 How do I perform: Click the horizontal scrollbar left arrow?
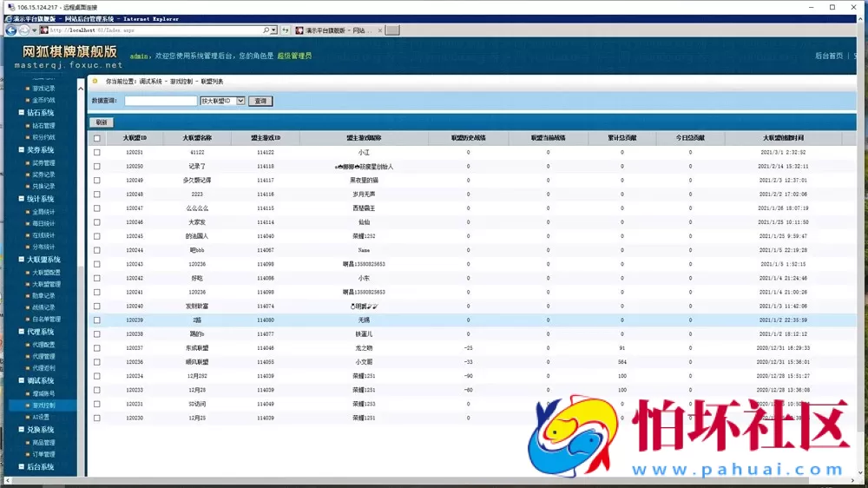7,481
